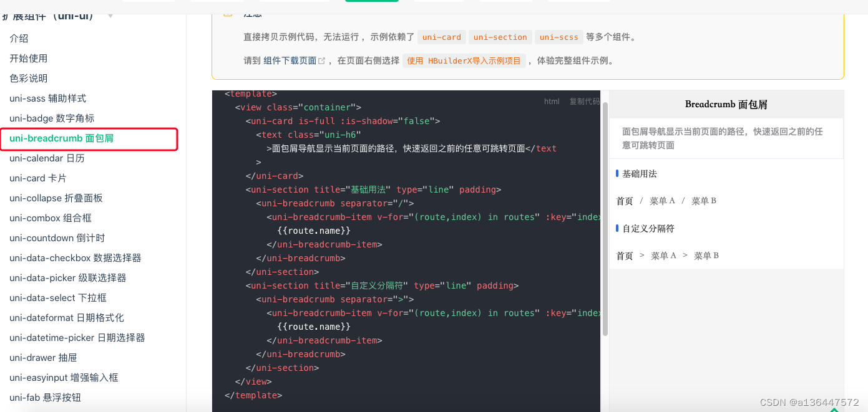
Task: Click 菜单 A in the slash breadcrumb
Action: click(x=662, y=201)
